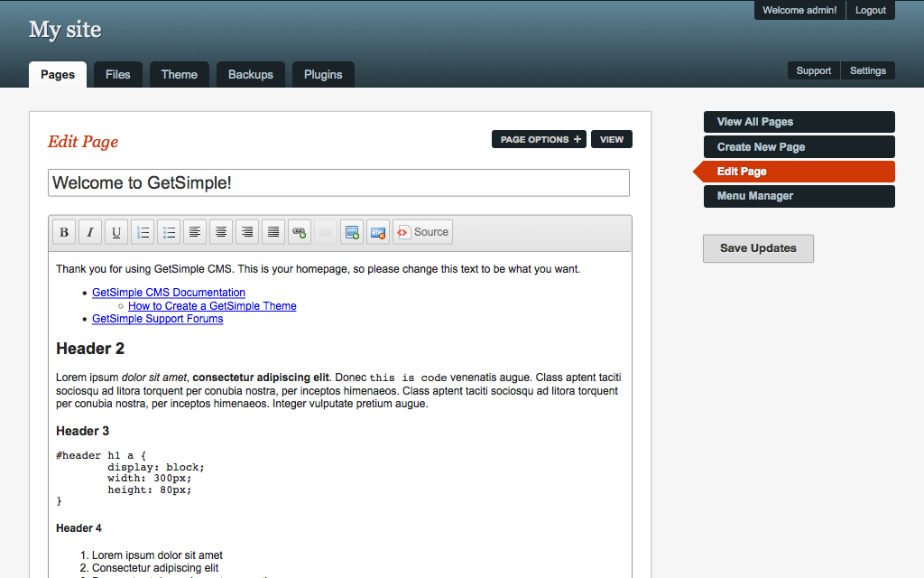Align text to the right
Viewport: 924px width, 578px height.
(x=247, y=232)
